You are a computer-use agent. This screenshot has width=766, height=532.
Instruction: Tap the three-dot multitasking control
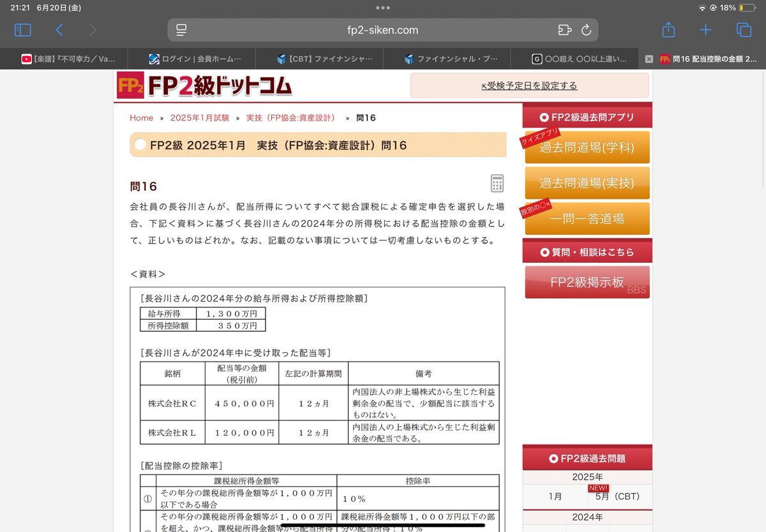(383, 8)
